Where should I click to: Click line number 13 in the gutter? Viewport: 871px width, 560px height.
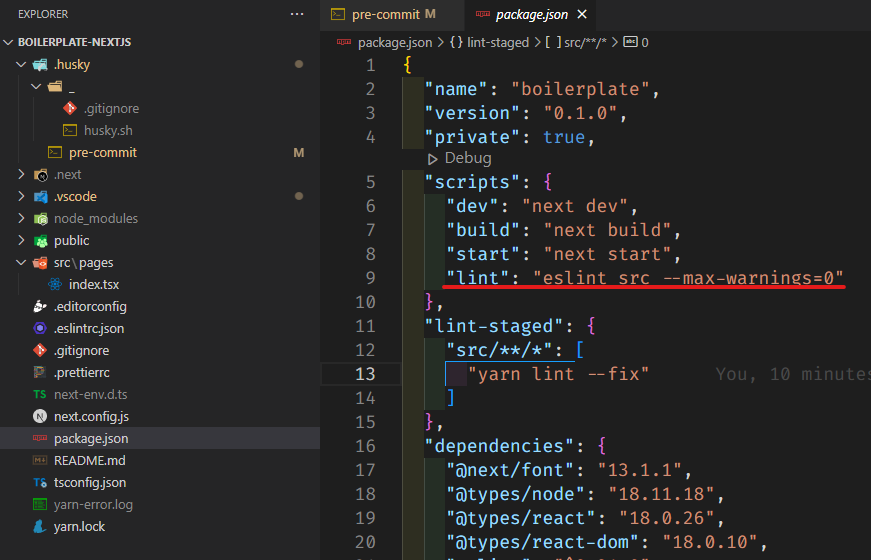(x=365, y=373)
